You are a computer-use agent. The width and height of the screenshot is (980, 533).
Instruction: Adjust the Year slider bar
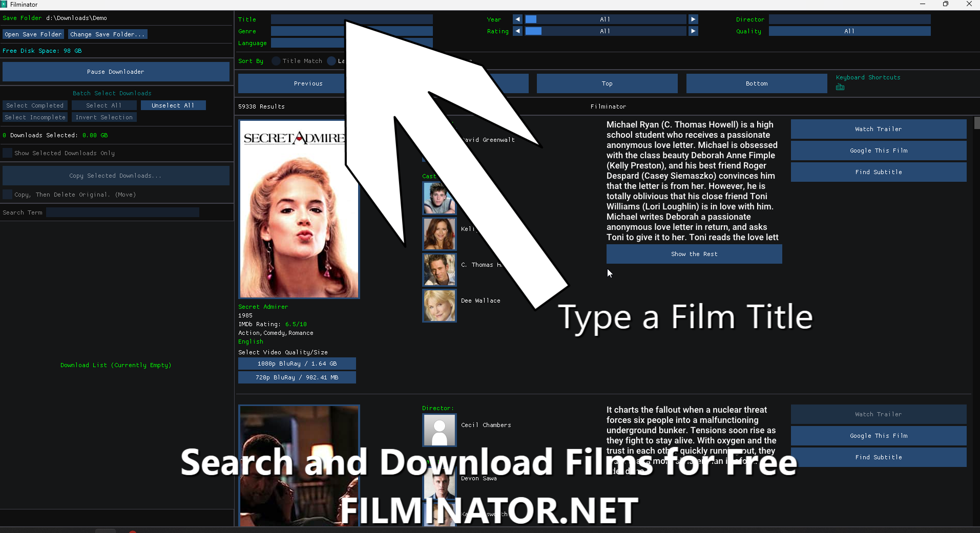click(x=606, y=19)
